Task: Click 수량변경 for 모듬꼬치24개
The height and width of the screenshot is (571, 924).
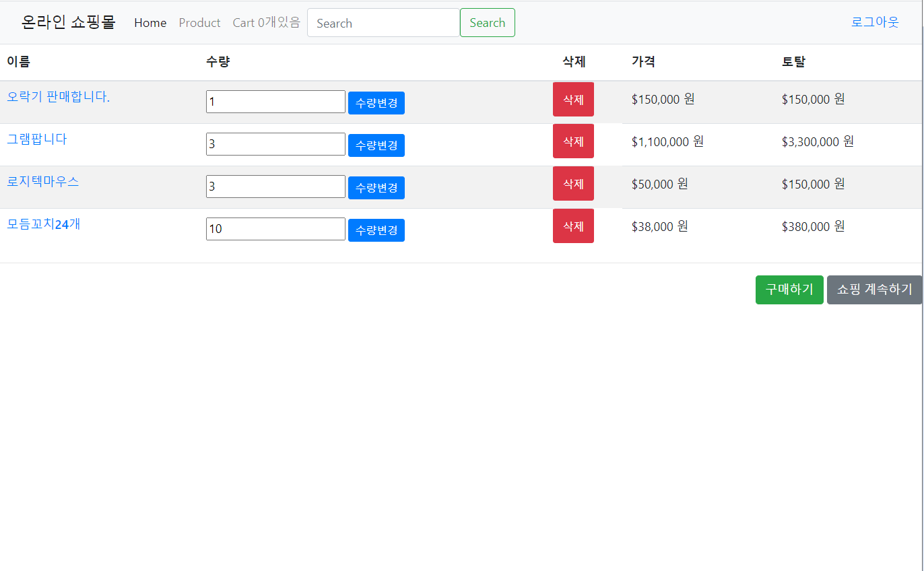Action: click(x=376, y=230)
